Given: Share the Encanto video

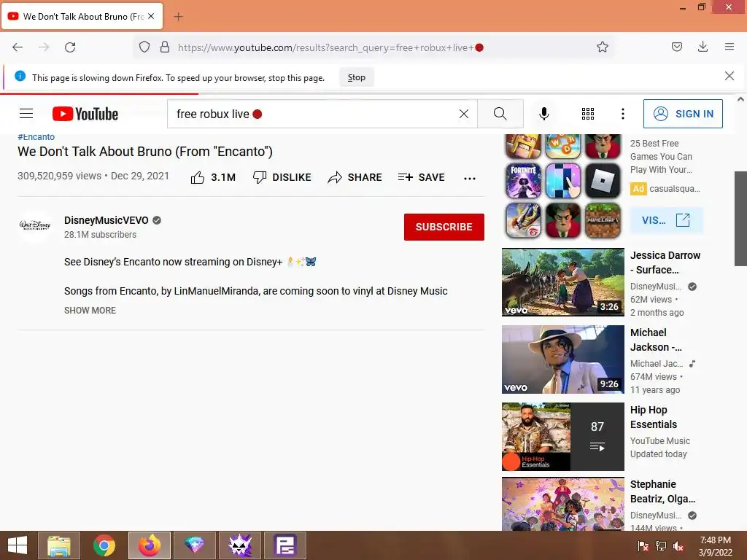Looking at the screenshot, I should [355, 178].
